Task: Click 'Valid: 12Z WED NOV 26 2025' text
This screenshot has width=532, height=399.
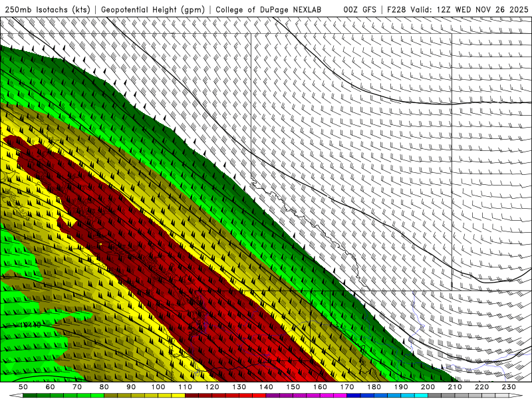Action: tap(469, 10)
